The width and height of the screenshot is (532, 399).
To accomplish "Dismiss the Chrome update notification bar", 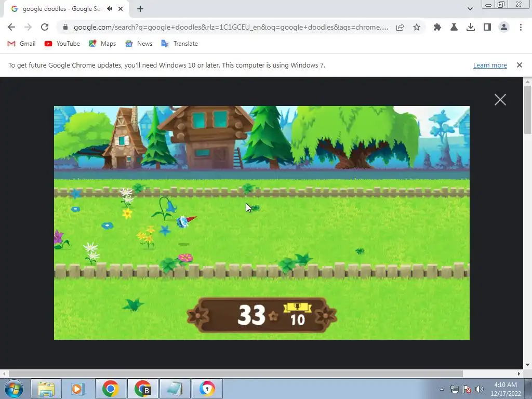I will 519,65.
